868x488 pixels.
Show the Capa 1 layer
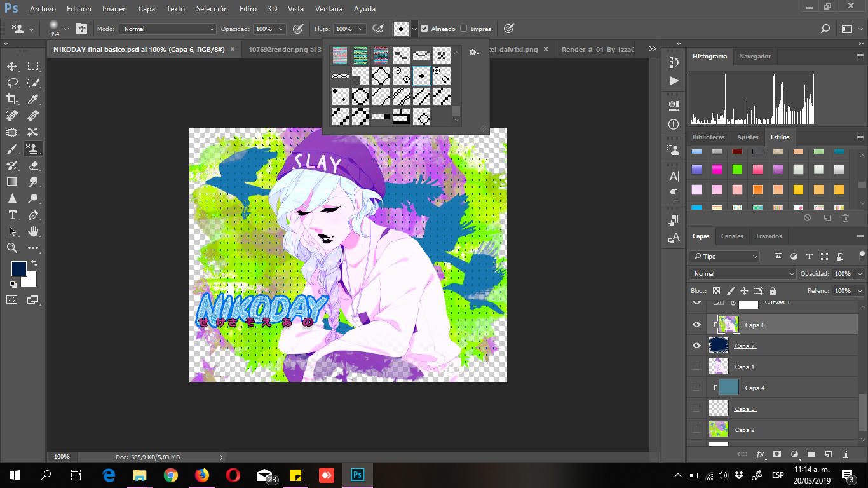[x=696, y=367]
